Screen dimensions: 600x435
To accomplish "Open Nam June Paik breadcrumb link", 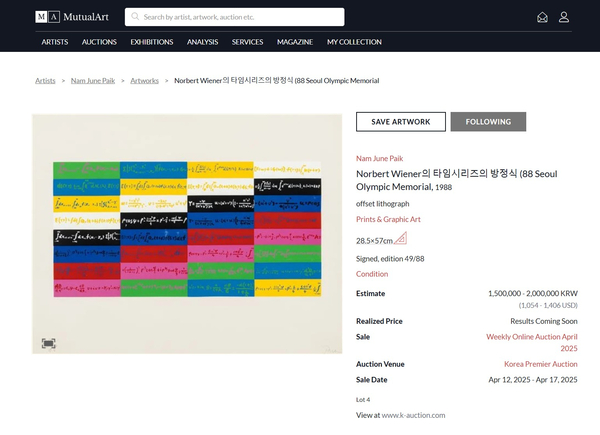I will click(x=92, y=80).
